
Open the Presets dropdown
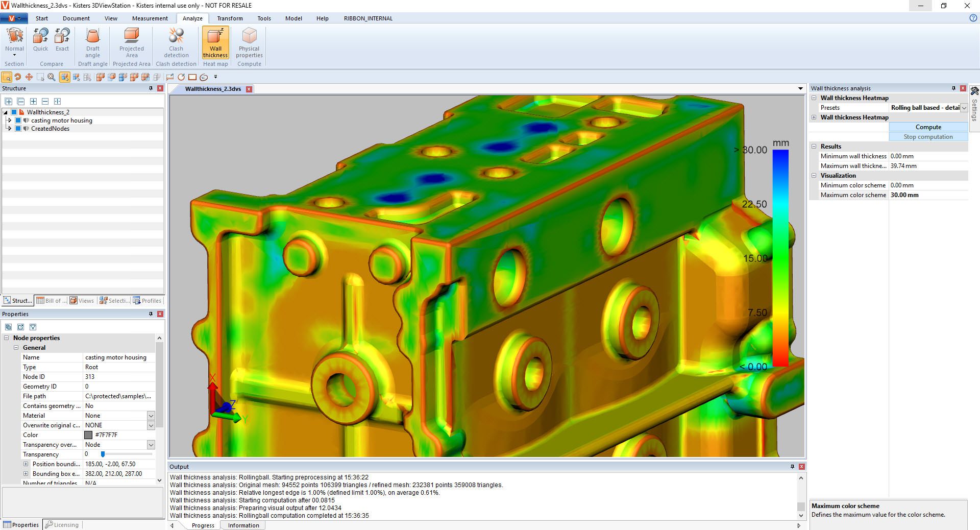(x=964, y=108)
